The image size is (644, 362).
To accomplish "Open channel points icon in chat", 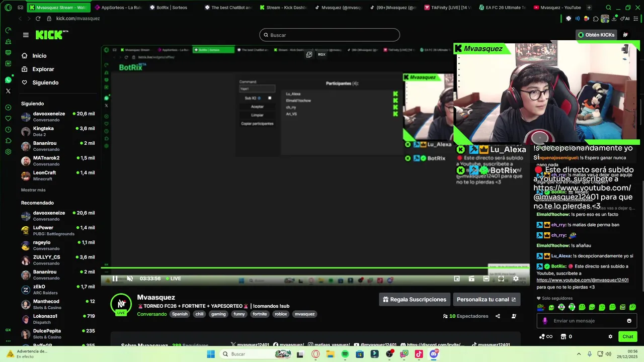I will (x=545, y=336).
